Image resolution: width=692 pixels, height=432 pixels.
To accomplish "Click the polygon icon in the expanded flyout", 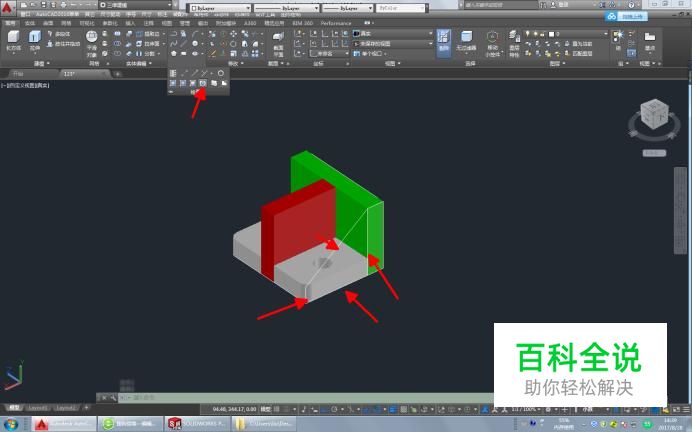I will click(x=221, y=73).
